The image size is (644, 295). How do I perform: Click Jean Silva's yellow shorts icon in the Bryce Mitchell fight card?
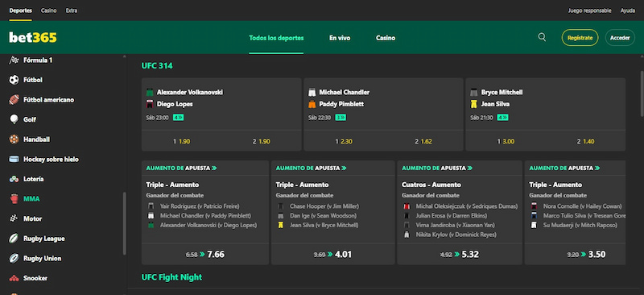pyautogui.click(x=473, y=104)
